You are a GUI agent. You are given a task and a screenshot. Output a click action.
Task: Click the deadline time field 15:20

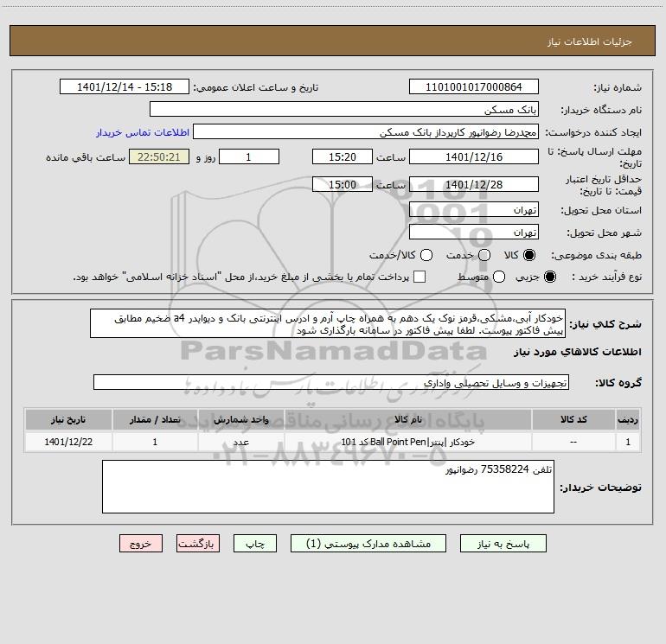click(x=343, y=156)
